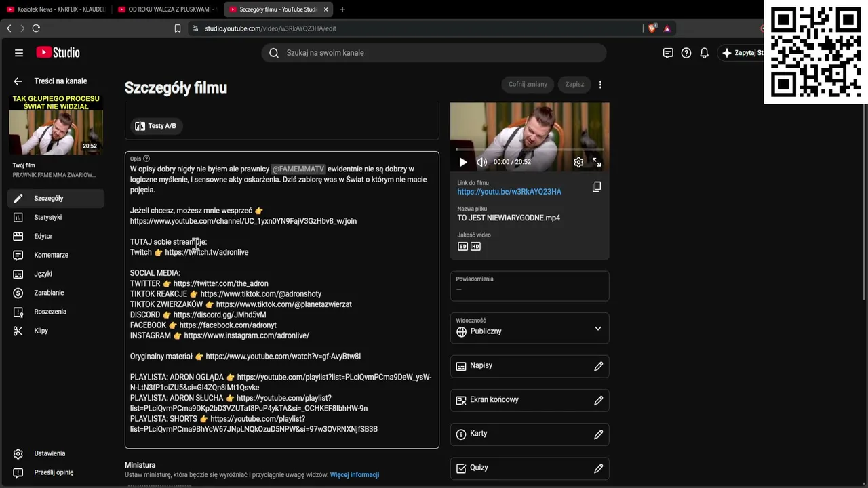
Task: Edit Karty with the pencil icon
Action: tap(598, 434)
